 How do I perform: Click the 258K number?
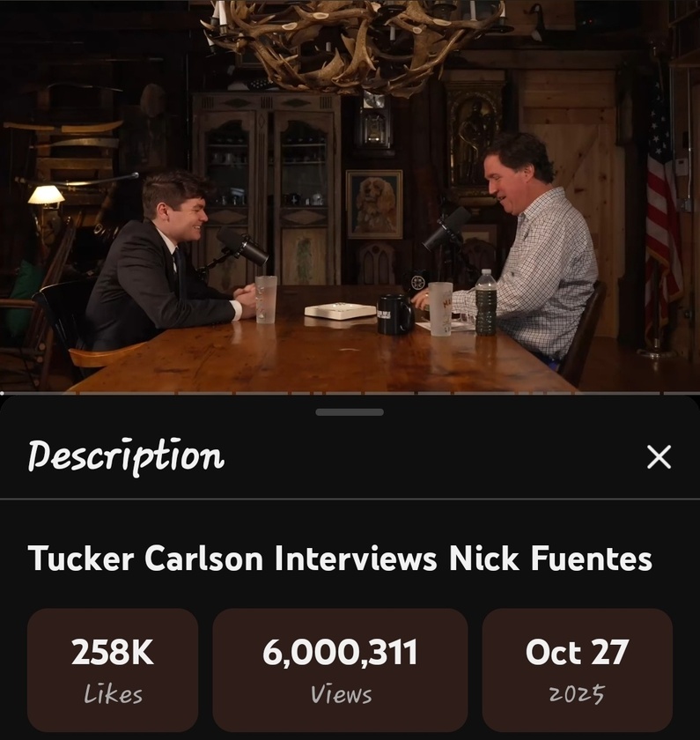113,652
